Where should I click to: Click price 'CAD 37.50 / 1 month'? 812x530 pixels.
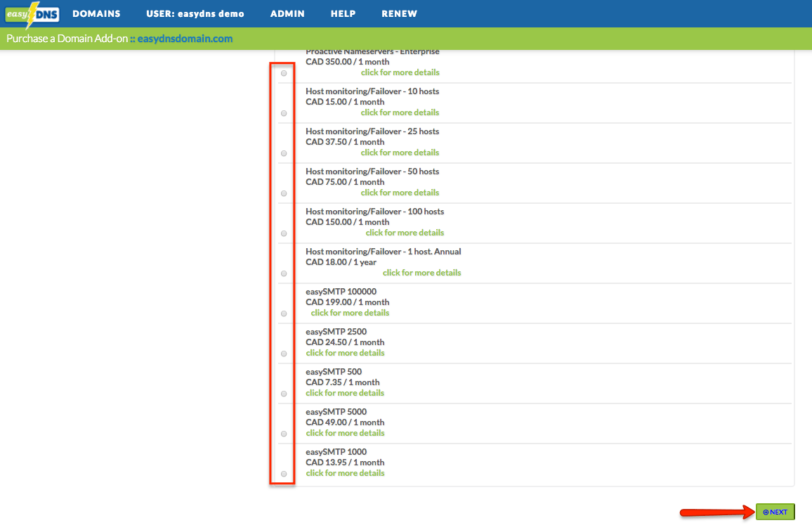pyautogui.click(x=345, y=142)
